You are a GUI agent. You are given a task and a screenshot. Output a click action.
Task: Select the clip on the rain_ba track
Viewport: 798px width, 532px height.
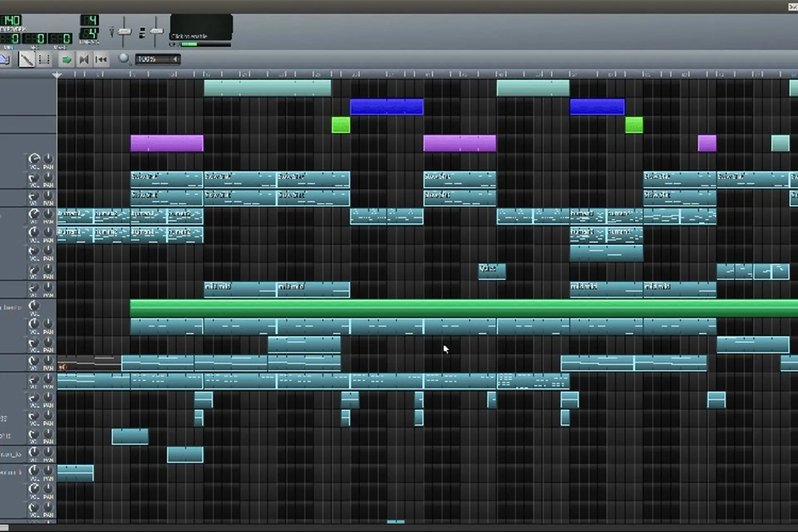tap(185, 455)
